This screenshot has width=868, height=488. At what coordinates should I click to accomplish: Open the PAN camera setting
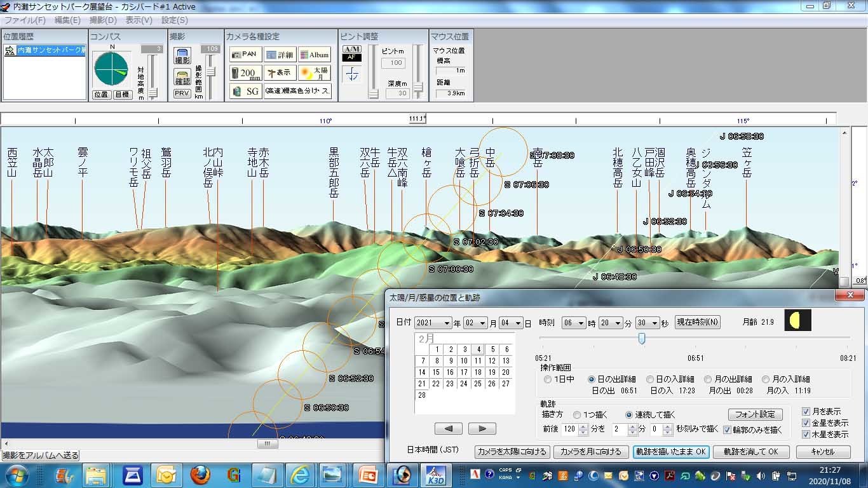point(245,55)
